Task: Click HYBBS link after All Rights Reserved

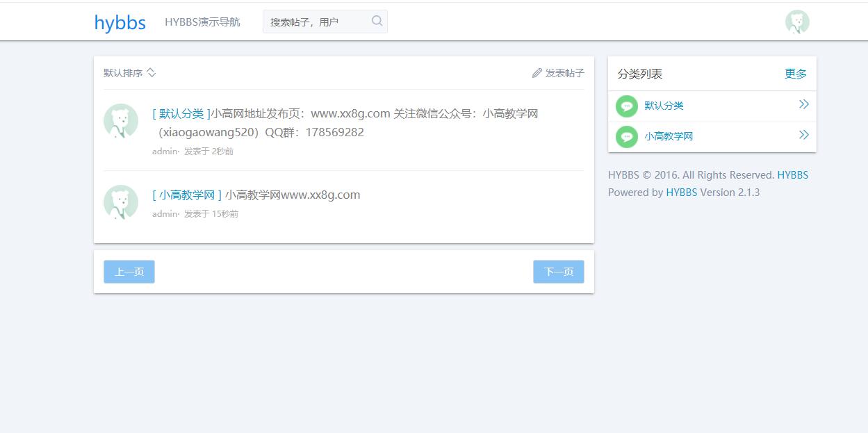Action: tap(793, 175)
